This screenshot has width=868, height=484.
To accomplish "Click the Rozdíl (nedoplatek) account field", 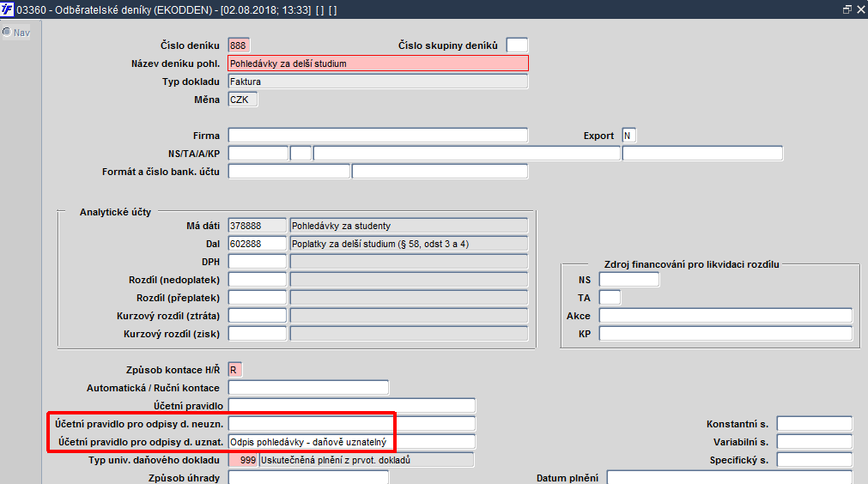I will (258, 280).
